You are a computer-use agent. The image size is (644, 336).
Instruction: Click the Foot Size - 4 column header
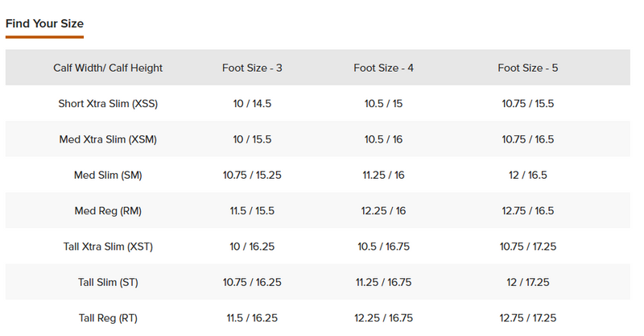point(384,68)
